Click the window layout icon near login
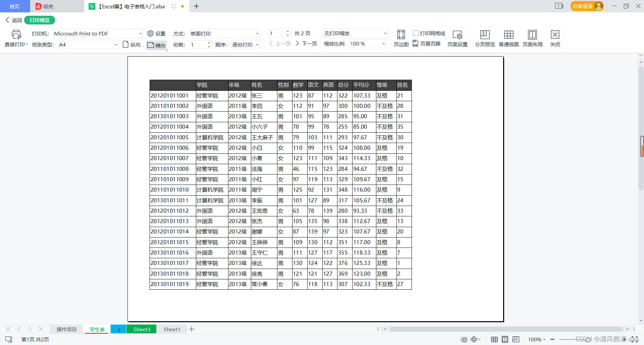 pos(559,6)
